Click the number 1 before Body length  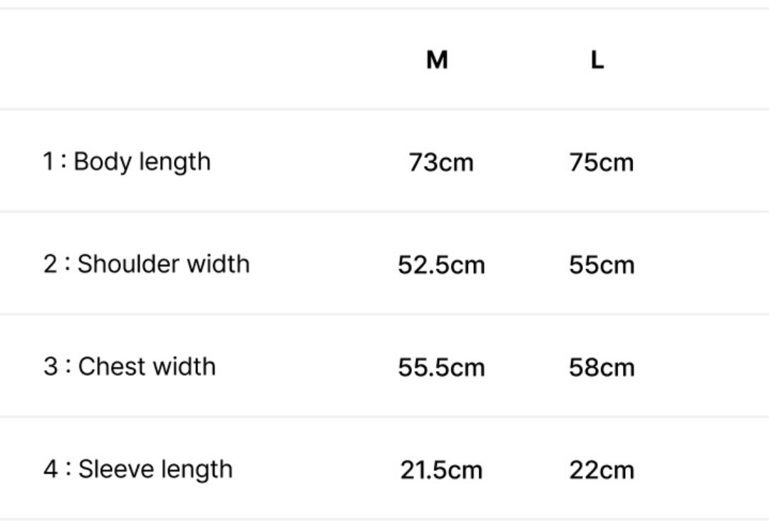click(48, 162)
